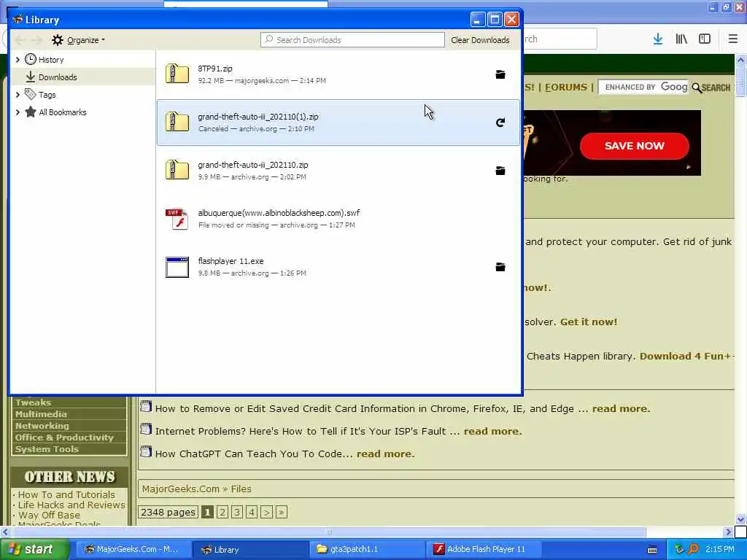
Task: Click the MajorGeeks SEARCH magnifier button
Action: pos(711,87)
